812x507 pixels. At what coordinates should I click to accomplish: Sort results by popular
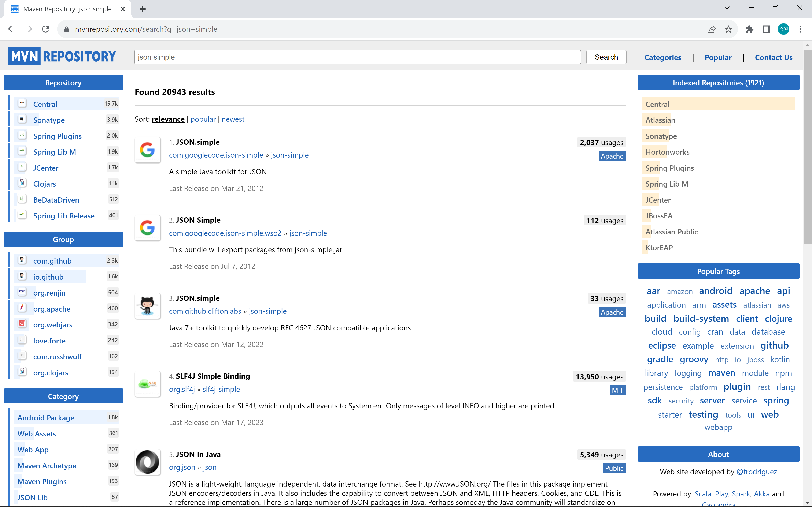(x=203, y=119)
